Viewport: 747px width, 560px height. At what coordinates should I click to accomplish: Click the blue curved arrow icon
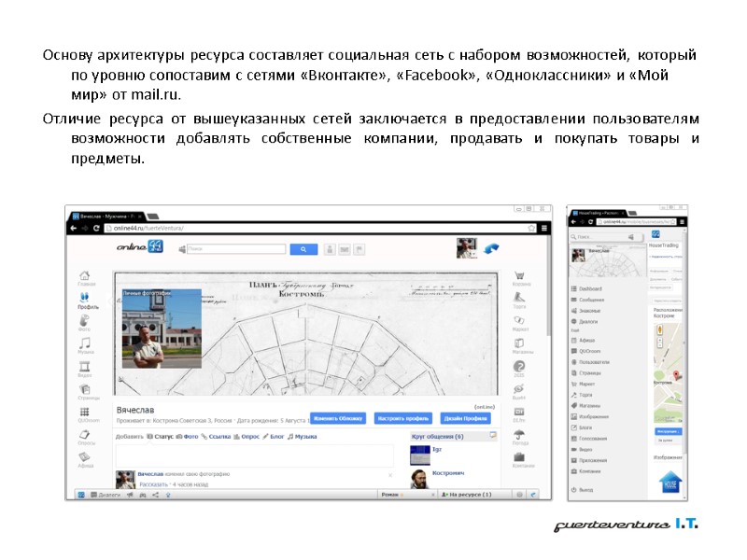[492, 248]
